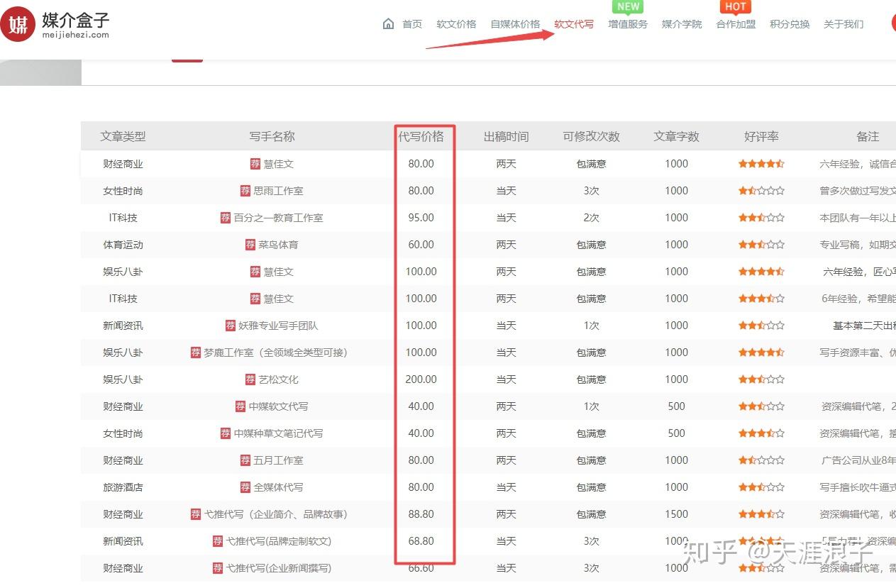Open 关于我们 link
This screenshot has height=588, width=896.
coord(844,24)
